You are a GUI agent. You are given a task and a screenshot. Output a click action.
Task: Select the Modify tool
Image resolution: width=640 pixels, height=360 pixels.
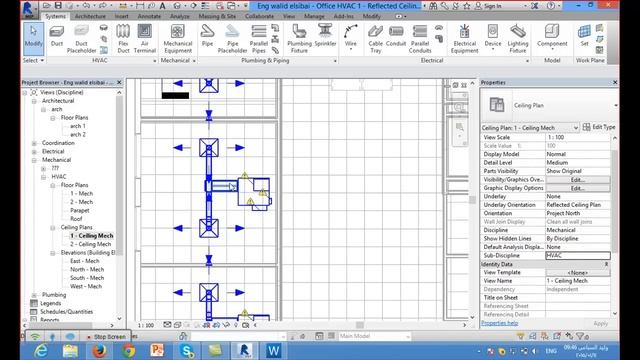click(x=33, y=39)
